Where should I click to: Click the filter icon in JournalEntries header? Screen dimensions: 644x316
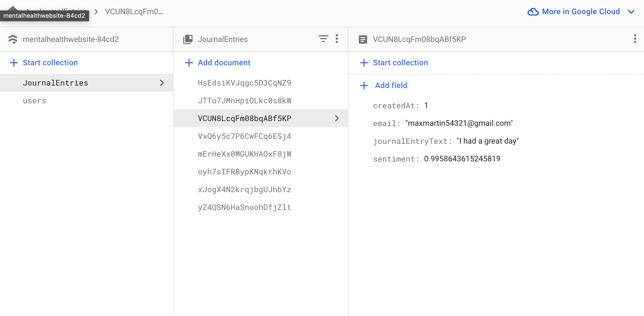(x=323, y=39)
